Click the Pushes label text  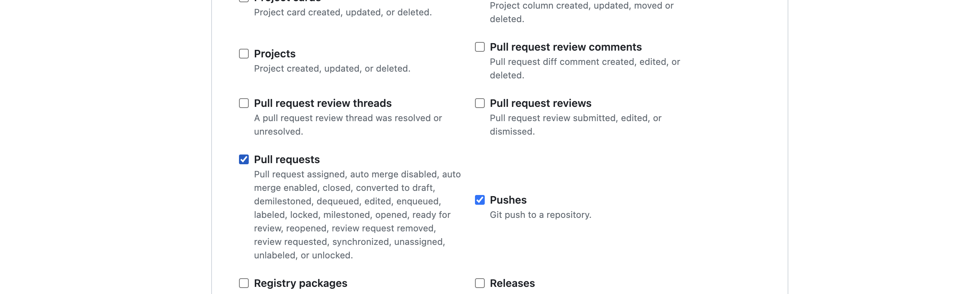point(508,200)
